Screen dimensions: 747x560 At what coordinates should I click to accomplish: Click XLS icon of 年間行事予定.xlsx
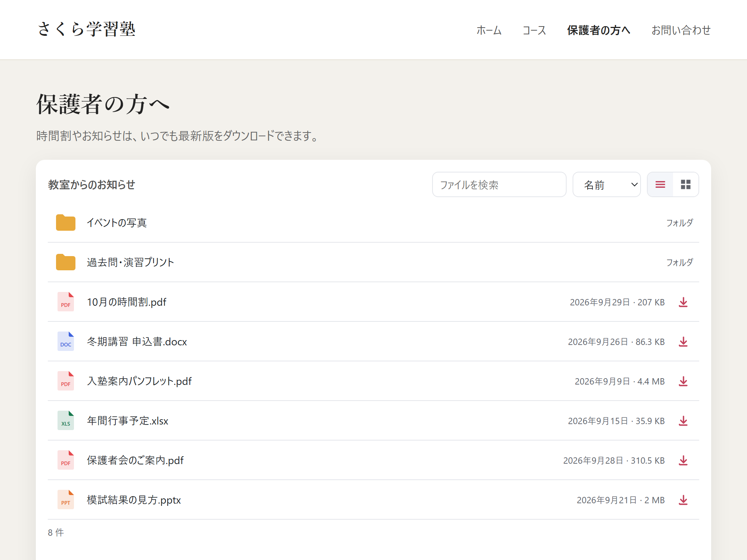point(66,420)
